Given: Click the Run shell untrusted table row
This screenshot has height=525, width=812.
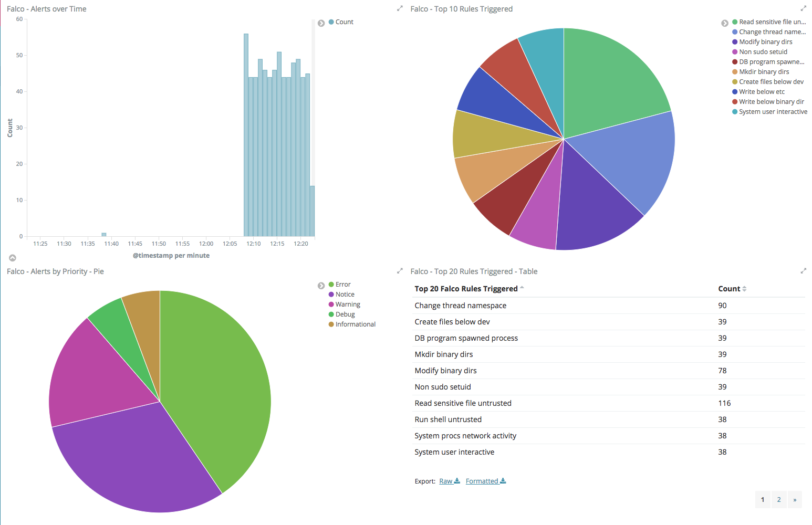Looking at the screenshot, I should click(609, 419).
